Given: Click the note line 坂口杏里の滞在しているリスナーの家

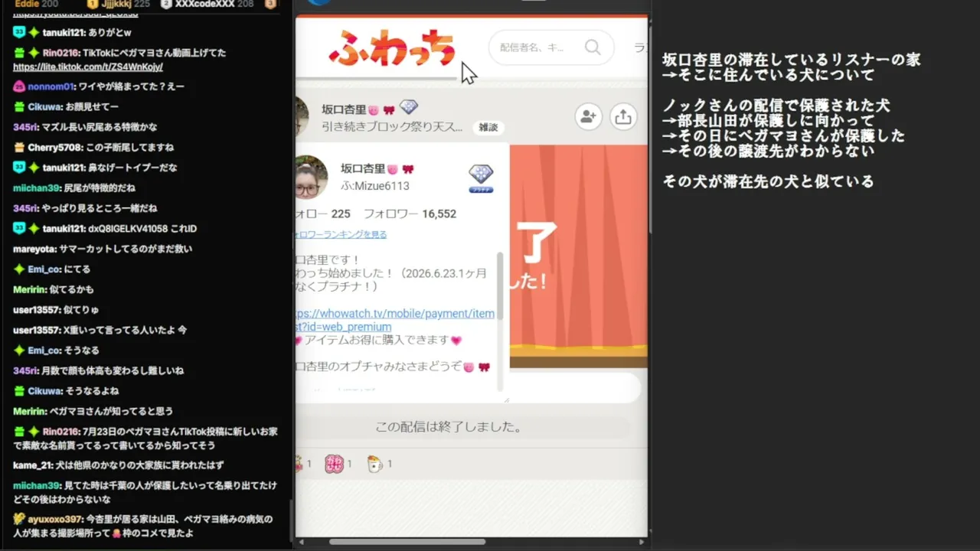Looking at the screenshot, I should pyautogui.click(x=792, y=60).
